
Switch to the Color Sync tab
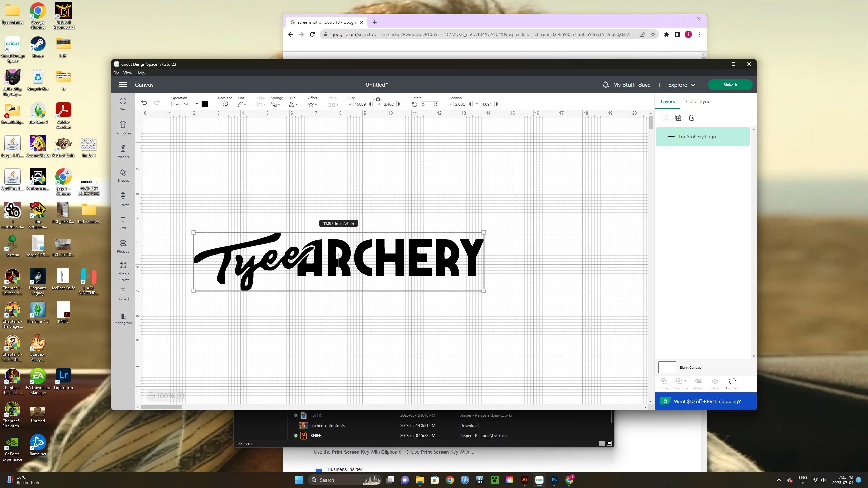click(698, 101)
